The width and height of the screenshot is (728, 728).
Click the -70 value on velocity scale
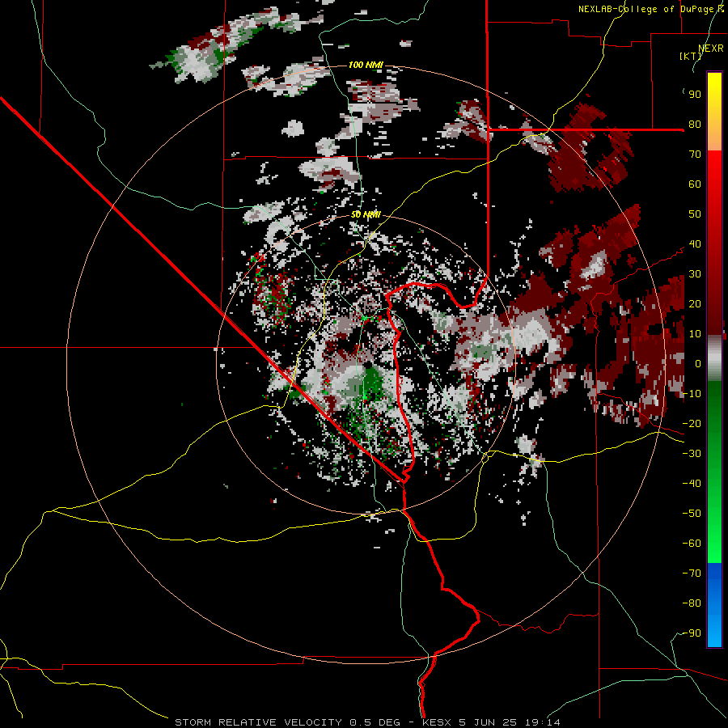[692, 574]
